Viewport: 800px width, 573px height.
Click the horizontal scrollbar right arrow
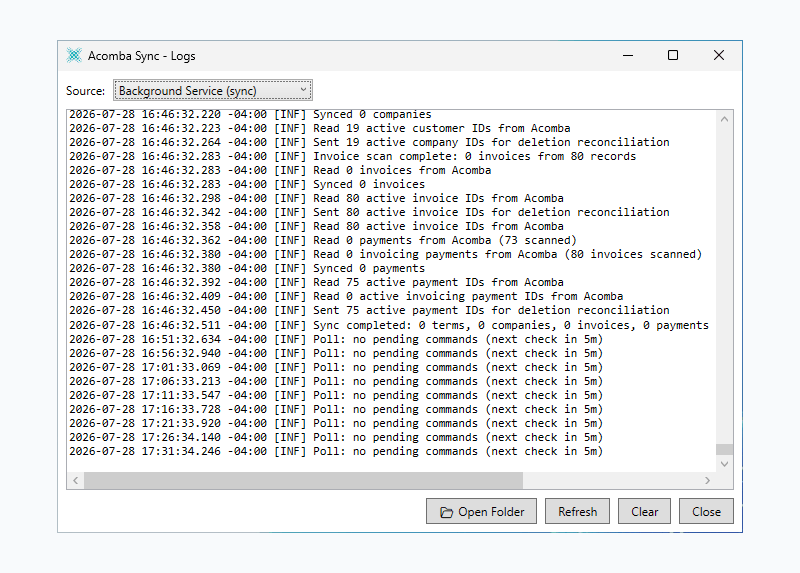[707, 481]
